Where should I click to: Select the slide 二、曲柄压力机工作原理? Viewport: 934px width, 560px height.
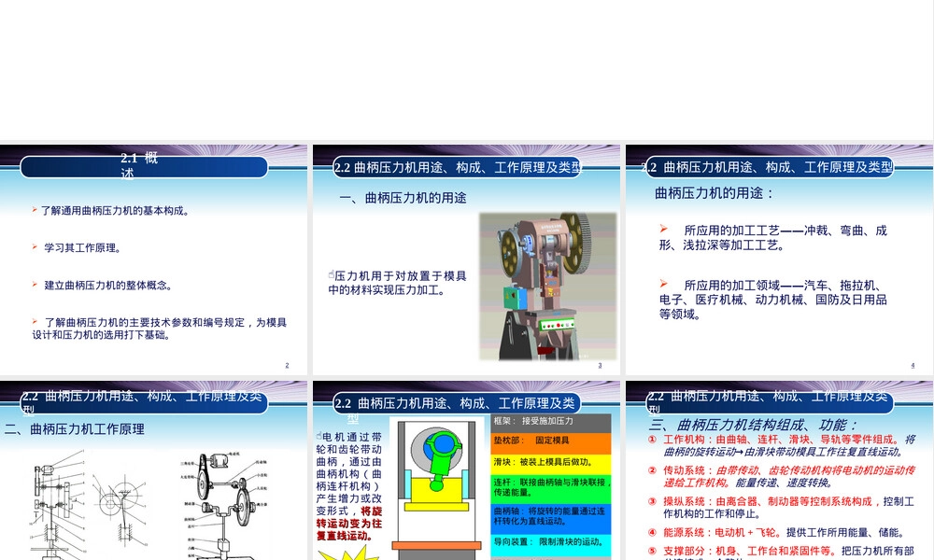tap(154, 470)
